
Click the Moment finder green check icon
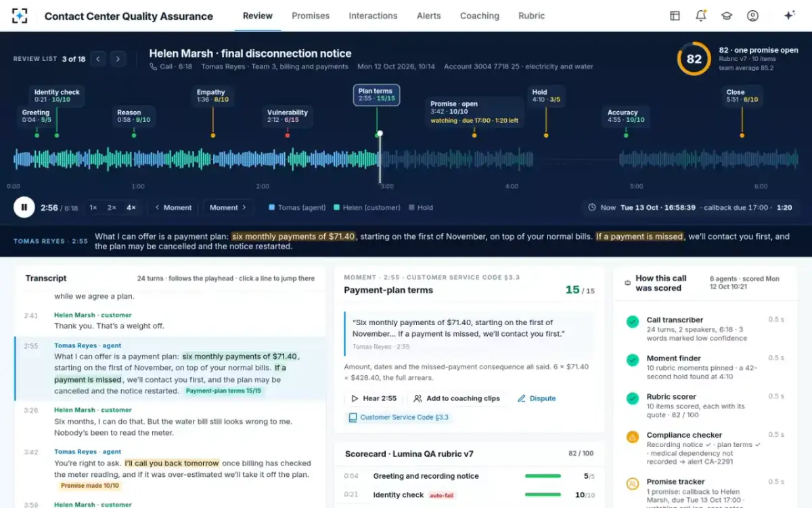tap(633, 360)
